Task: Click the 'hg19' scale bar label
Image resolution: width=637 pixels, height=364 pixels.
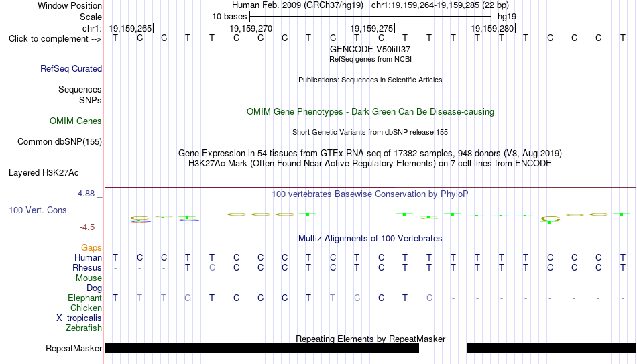Action: (x=507, y=17)
